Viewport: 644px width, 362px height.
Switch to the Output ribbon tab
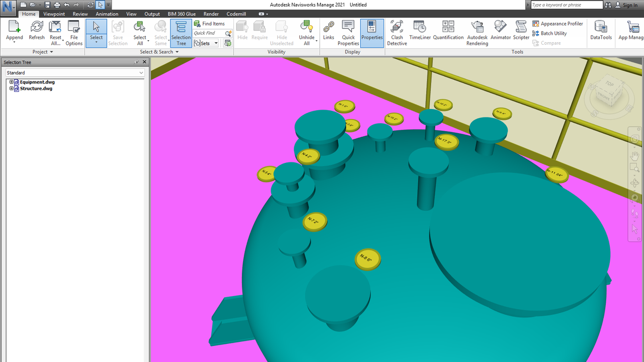(152, 14)
